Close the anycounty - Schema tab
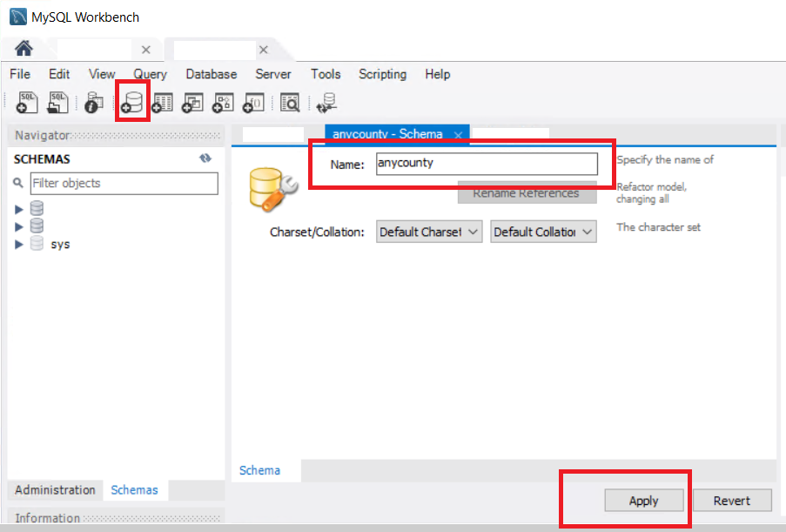 [x=458, y=135]
